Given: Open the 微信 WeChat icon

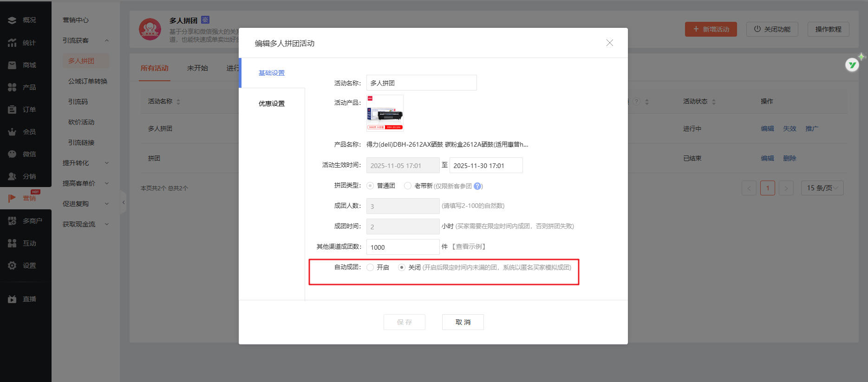Looking at the screenshot, I should coord(12,154).
